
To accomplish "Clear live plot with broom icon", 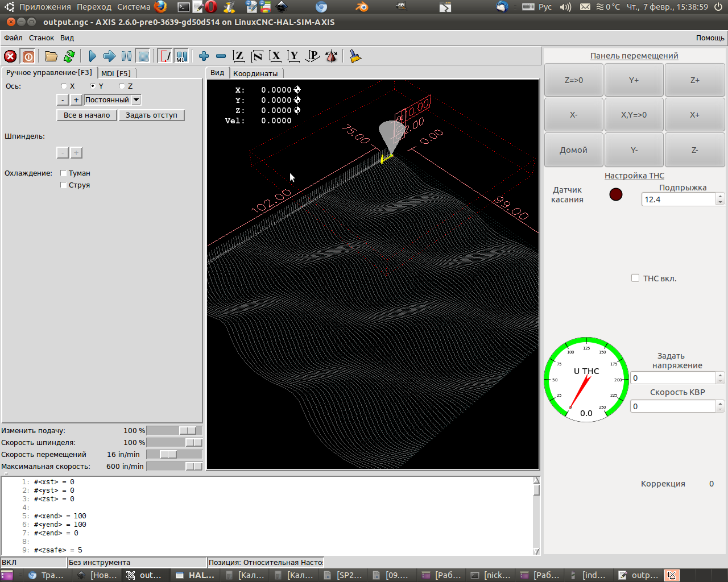I will (355, 56).
